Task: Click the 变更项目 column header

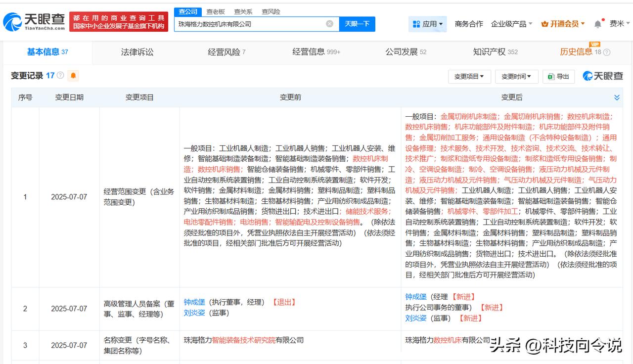Action: [139, 97]
